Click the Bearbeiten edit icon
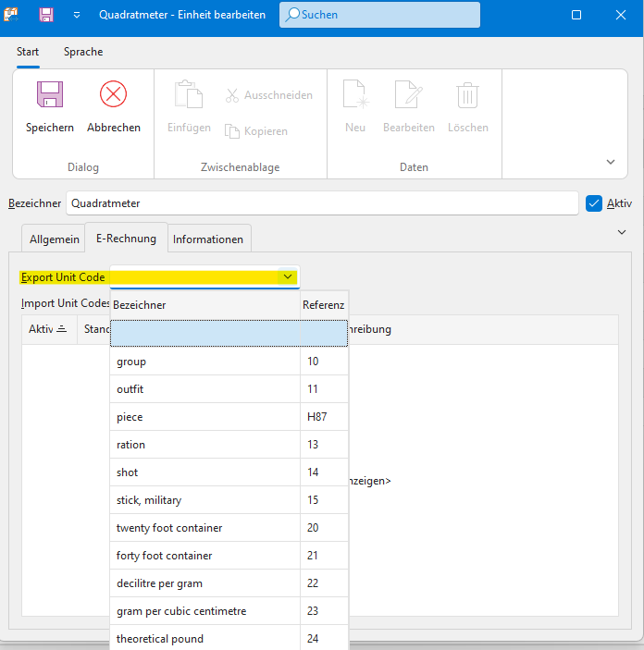The height and width of the screenshot is (650, 644). (x=408, y=95)
